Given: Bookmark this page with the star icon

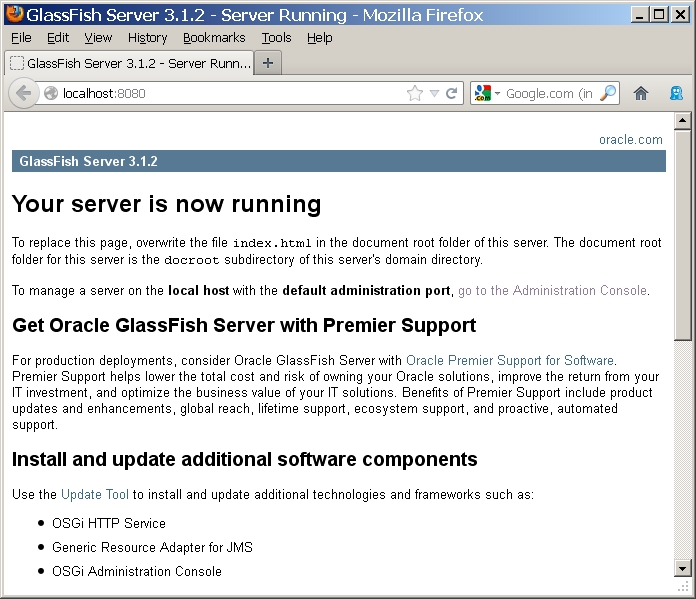Looking at the screenshot, I should coord(415,93).
